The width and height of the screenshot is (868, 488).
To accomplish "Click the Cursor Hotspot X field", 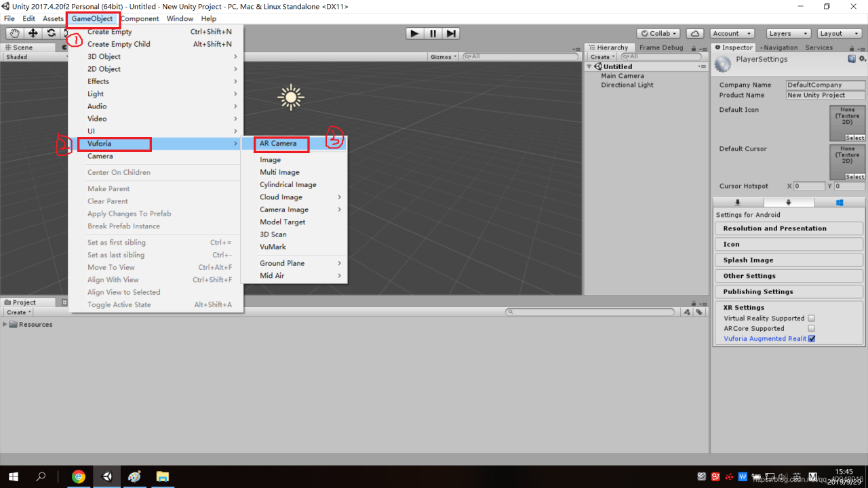I will pos(808,186).
